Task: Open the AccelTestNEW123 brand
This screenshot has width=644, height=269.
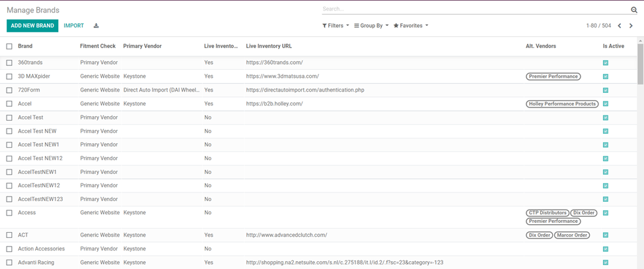Action: coord(40,199)
